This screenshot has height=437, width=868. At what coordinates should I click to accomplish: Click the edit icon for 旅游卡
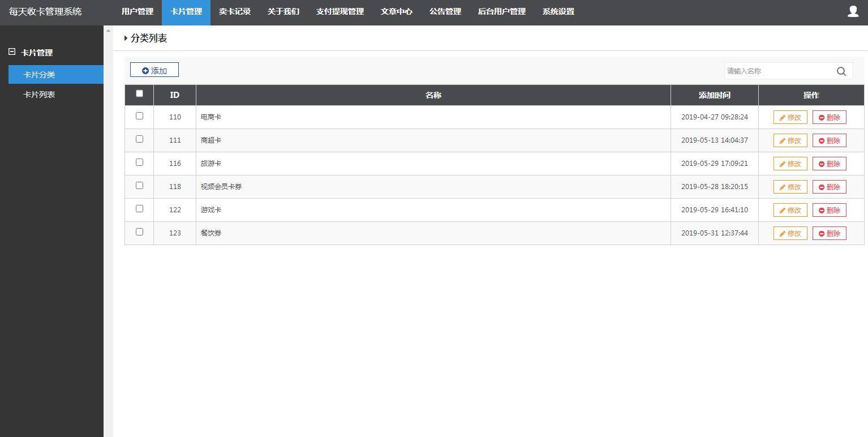(x=784, y=164)
